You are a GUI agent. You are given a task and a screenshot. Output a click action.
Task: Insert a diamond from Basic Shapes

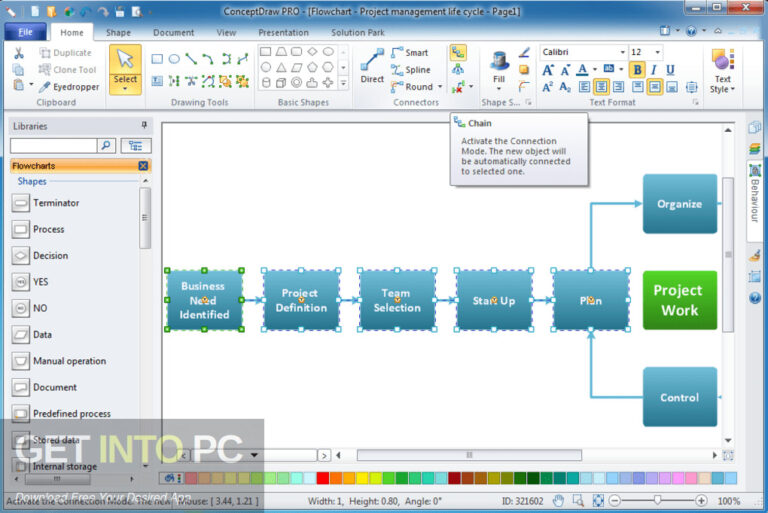(x=312, y=51)
